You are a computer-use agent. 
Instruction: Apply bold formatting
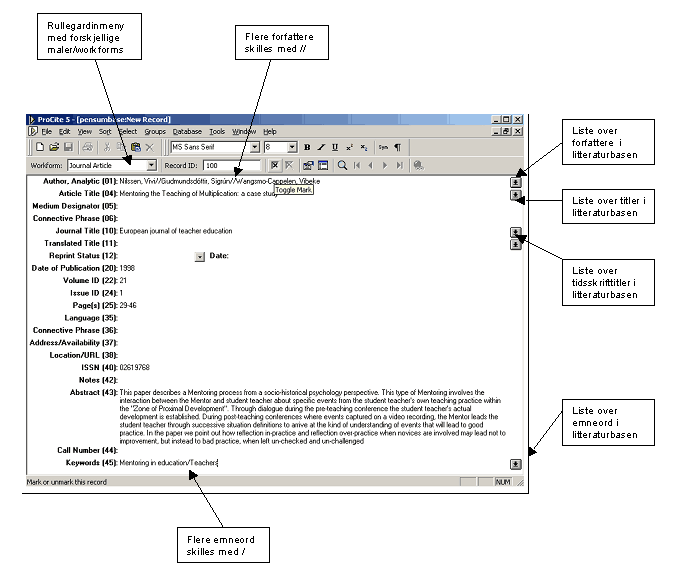(307, 147)
